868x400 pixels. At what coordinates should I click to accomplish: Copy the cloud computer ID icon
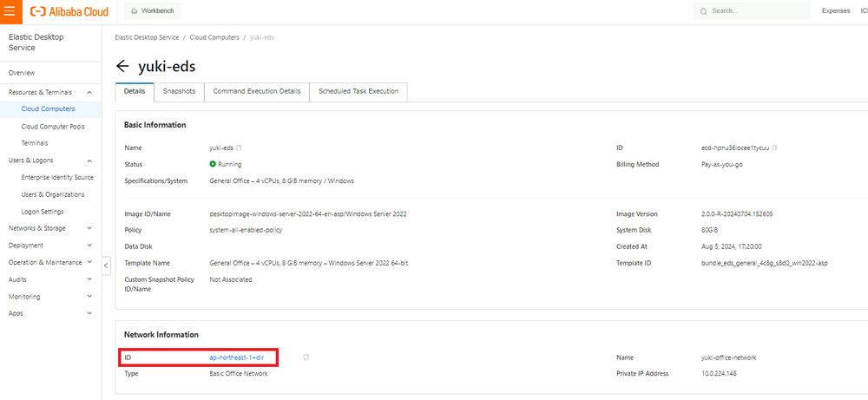pos(774,148)
